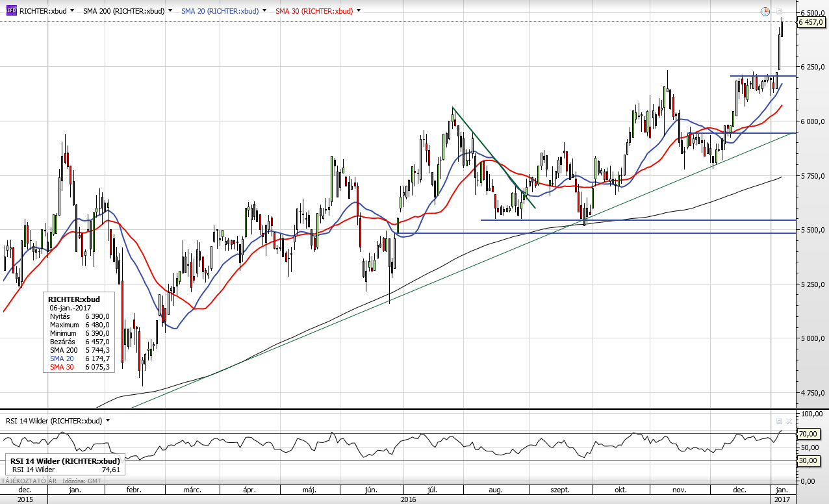The height and width of the screenshot is (504, 829).
Task: Click the 5 250,0 price axis label
Action: click(811, 284)
